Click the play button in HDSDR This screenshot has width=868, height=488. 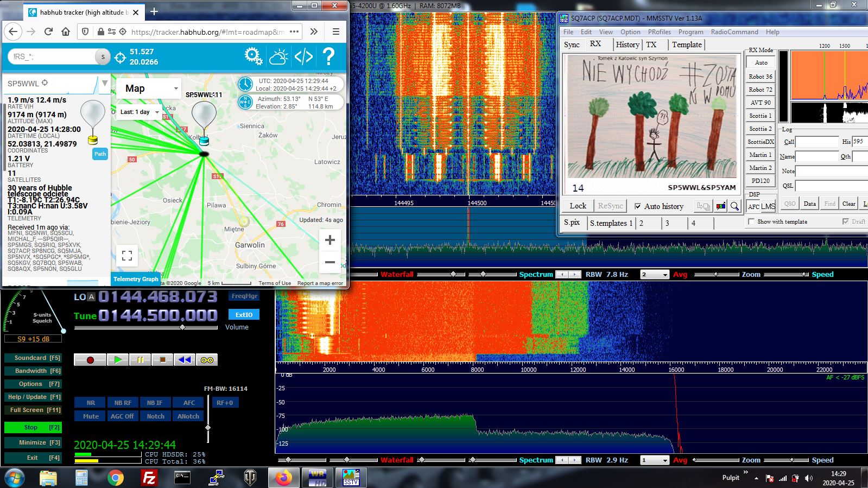[118, 360]
